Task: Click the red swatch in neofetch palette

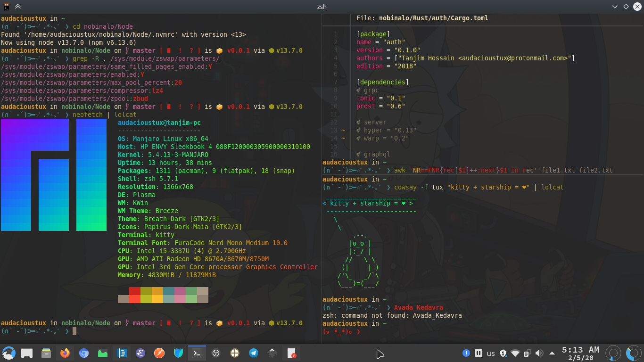Action: [135, 291]
